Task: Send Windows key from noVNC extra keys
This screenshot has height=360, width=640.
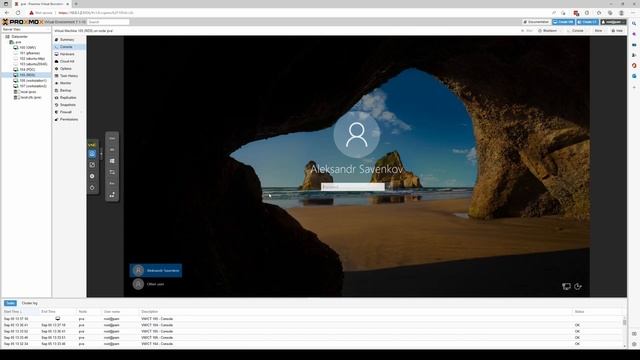Action: (x=112, y=161)
